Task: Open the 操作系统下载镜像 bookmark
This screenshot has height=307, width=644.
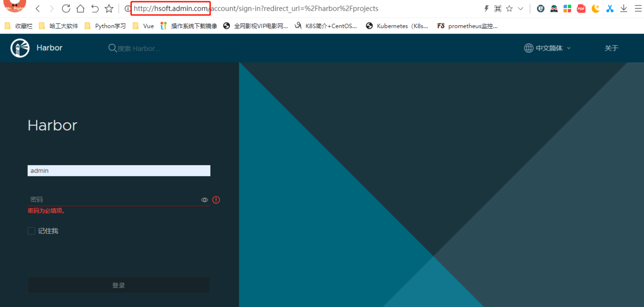Action: pos(189,26)
